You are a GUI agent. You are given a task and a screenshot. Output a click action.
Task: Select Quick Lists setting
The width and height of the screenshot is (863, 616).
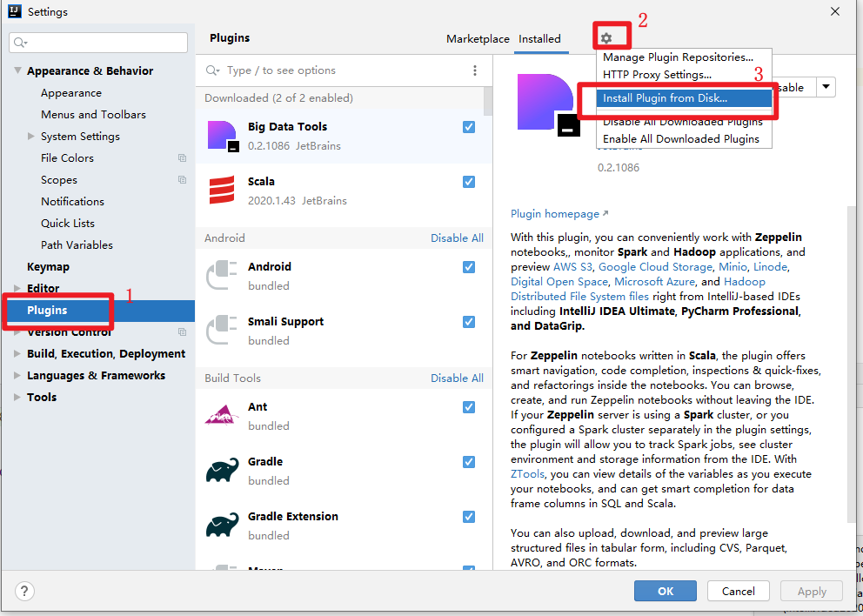pyautogui.click(x=67, y=223)
